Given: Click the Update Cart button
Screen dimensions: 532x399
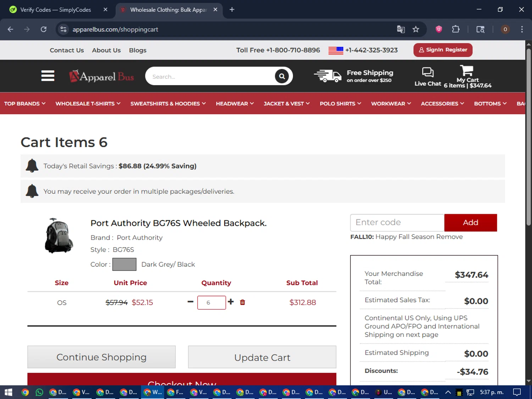Looking at the screenshot, I should (x=262, y=357).
